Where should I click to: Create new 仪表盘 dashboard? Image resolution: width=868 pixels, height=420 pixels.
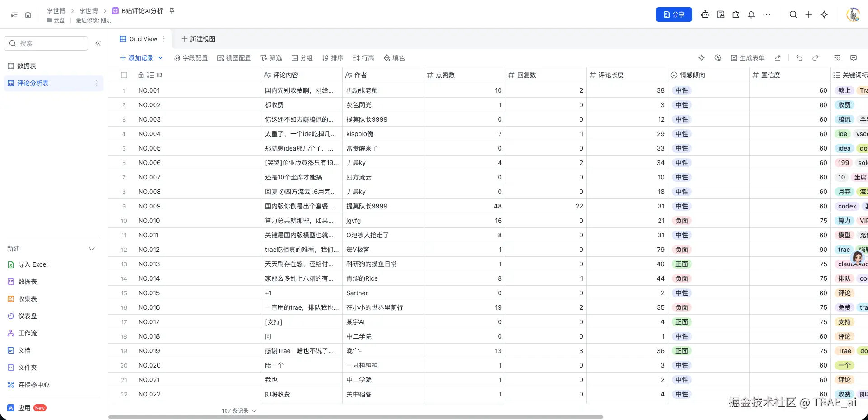(23, 316)
